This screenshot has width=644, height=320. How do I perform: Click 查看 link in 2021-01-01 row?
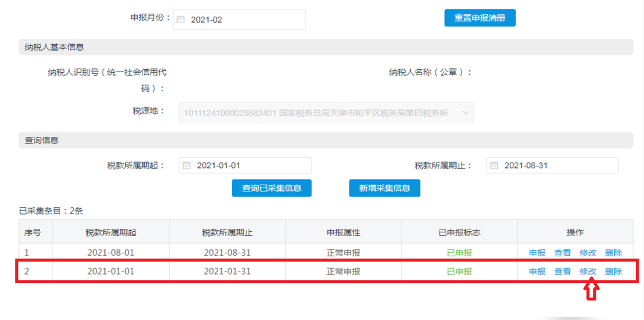563,271
